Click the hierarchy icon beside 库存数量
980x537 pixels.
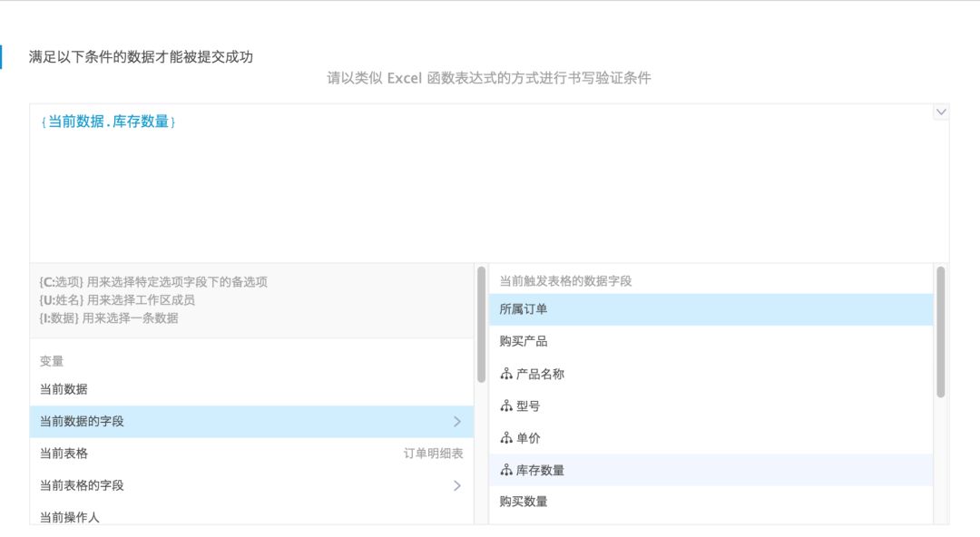pos(506,470)
